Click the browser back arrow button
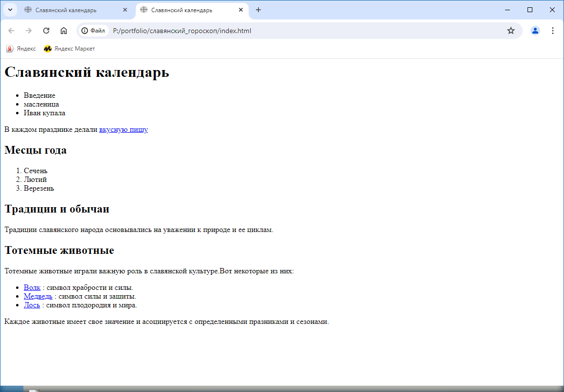 11,31
